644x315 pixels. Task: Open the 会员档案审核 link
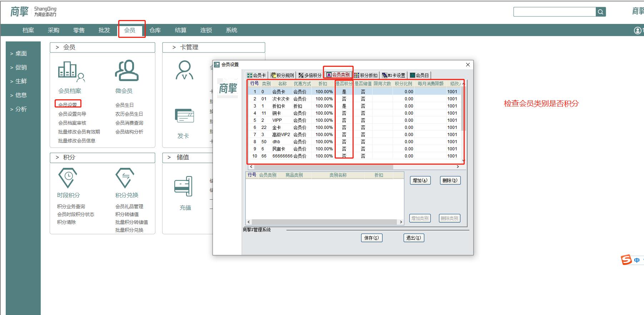click(72, 123)
